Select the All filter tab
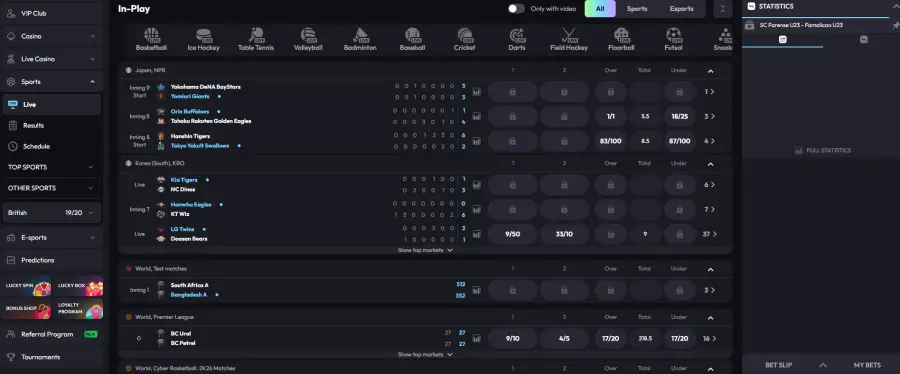This screenshot has height=374, width=900. 600,9
